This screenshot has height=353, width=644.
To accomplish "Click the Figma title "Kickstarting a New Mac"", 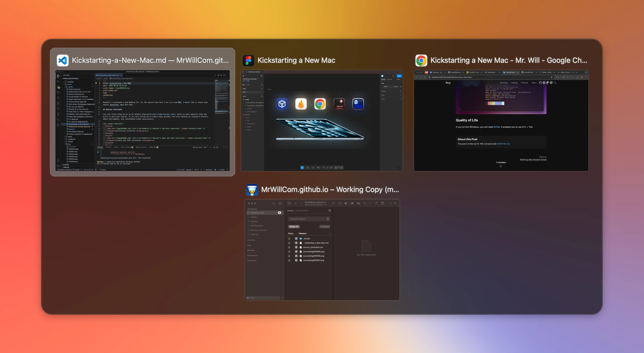I will coord(296,60).
